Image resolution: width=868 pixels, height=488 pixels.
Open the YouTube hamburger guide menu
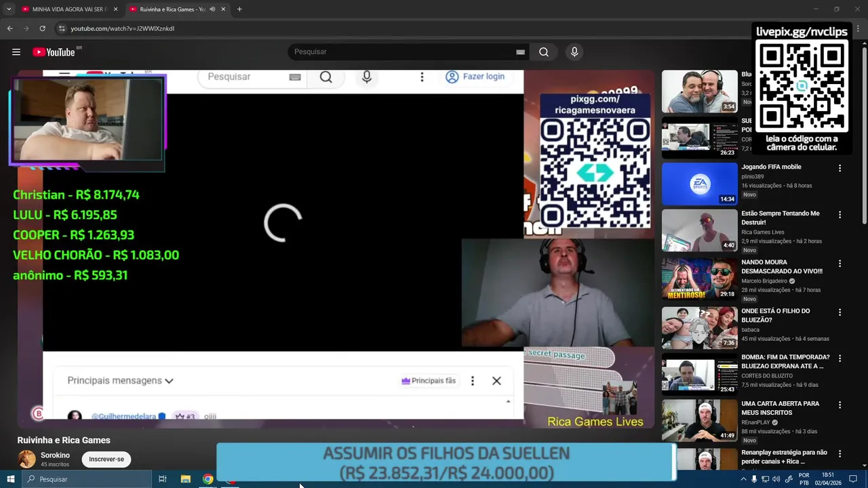16,52
